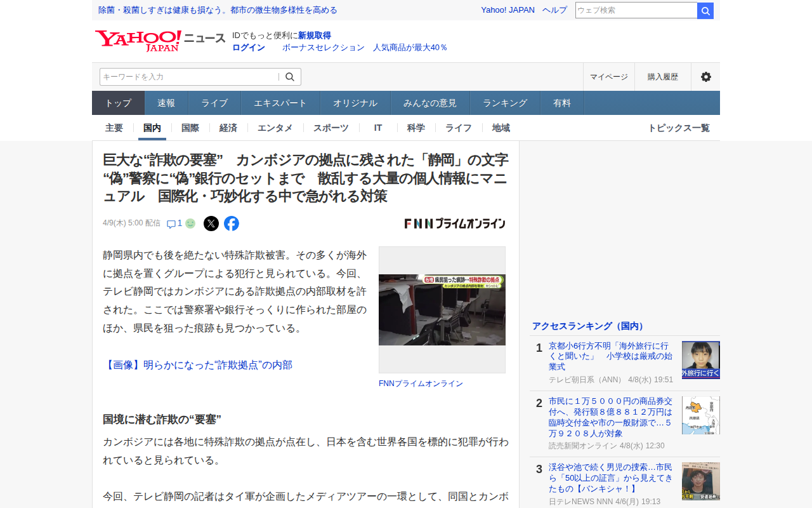Click the article headline 巨大な詐欺の要塞

[306, 178]
